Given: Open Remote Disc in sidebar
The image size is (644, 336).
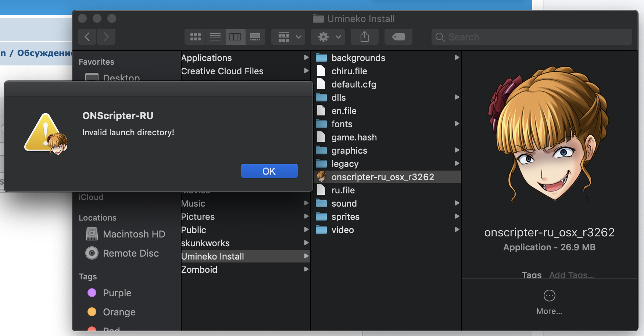Looking at the screenshot, I should 122,253.
